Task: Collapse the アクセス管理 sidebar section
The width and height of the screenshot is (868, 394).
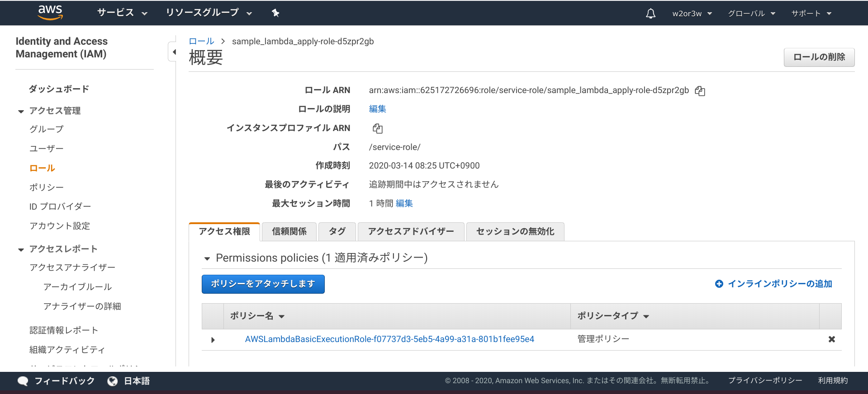Action: click(21, 112)
